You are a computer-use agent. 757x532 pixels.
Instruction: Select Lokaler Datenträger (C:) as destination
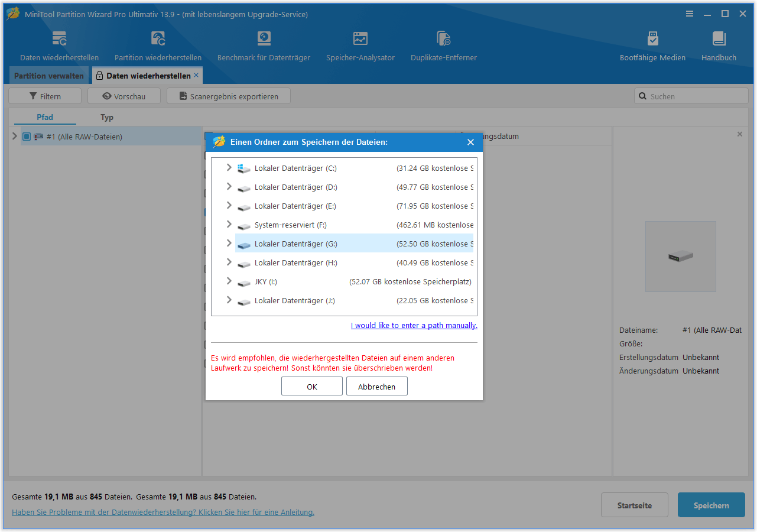pyautogui.click(x=354, y=168)
